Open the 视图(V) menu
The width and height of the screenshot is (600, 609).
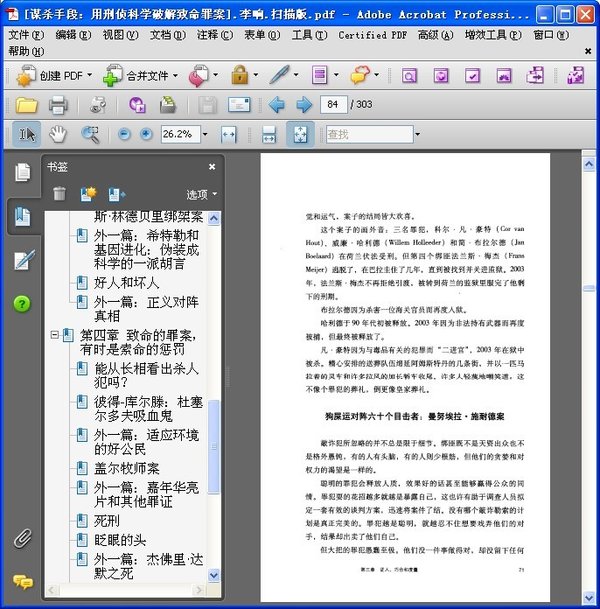pos(120,35)
